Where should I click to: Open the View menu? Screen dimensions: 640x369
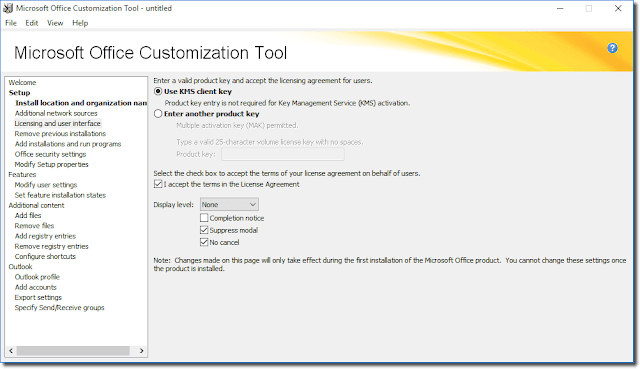55,23
